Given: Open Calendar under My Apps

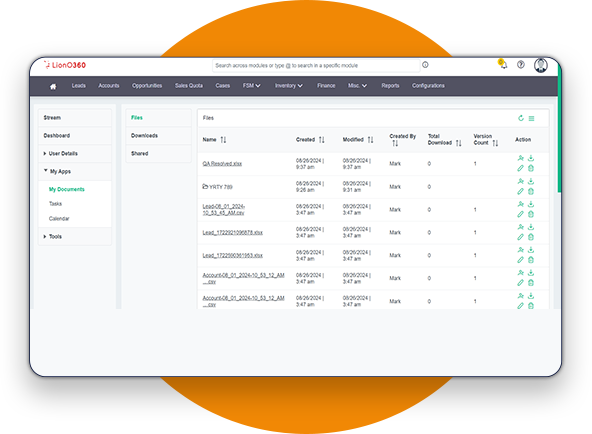Looking at the screenshot, I should [59, 219].
